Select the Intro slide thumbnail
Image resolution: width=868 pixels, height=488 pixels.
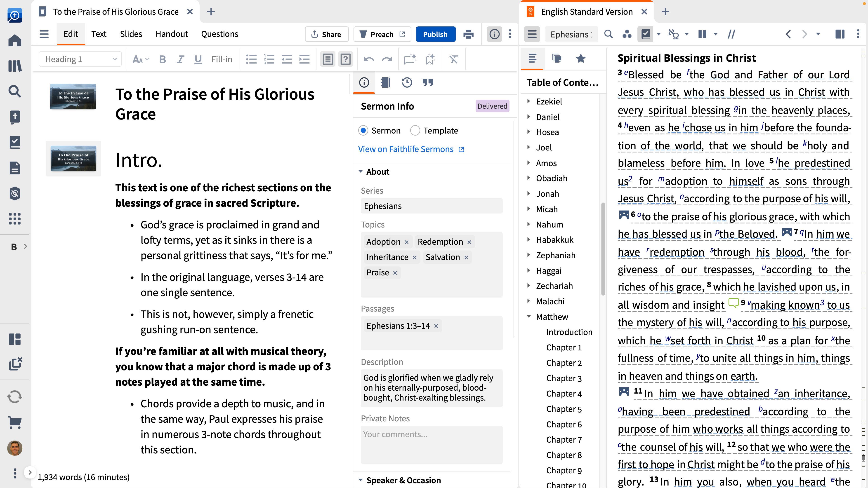click(73, 158)
